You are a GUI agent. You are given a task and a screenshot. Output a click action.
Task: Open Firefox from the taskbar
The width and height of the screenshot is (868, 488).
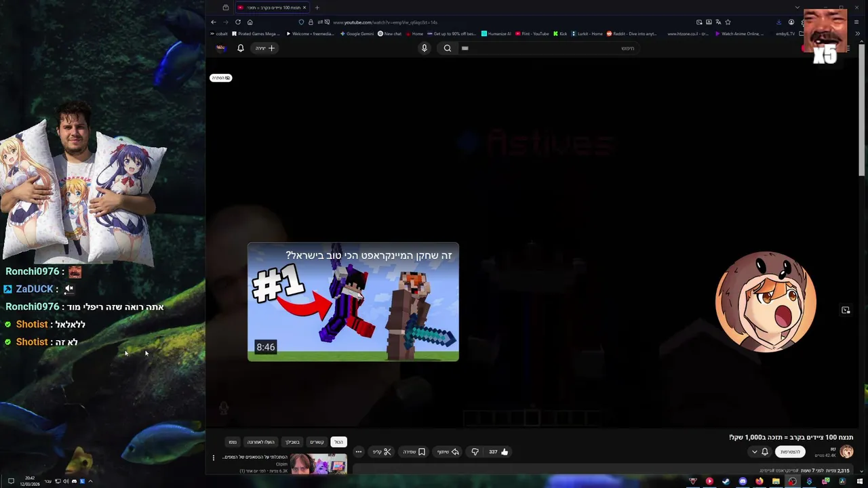click(759, 481)
